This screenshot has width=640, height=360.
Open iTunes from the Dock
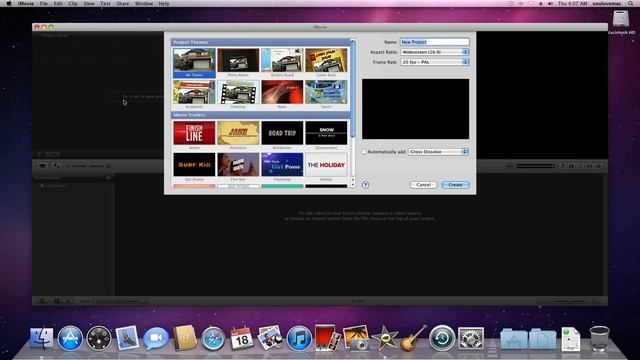click(299, 338)
